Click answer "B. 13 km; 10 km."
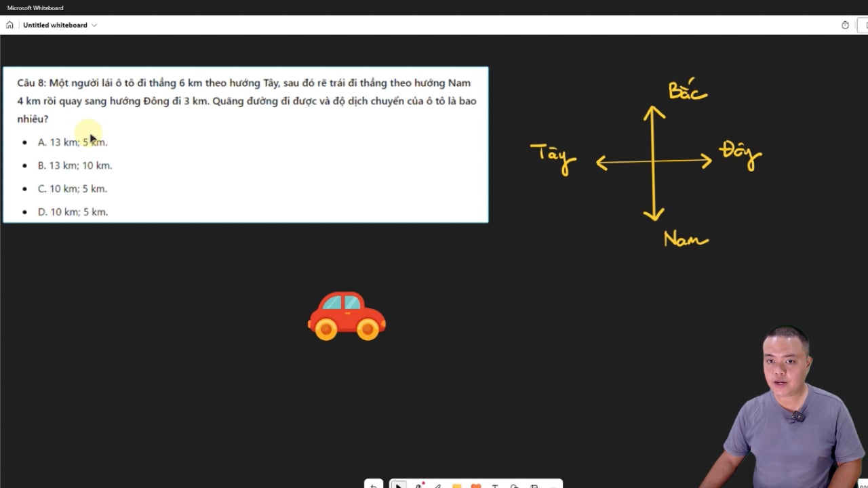The height and width of the screenshot is (488, 868). 75,165
